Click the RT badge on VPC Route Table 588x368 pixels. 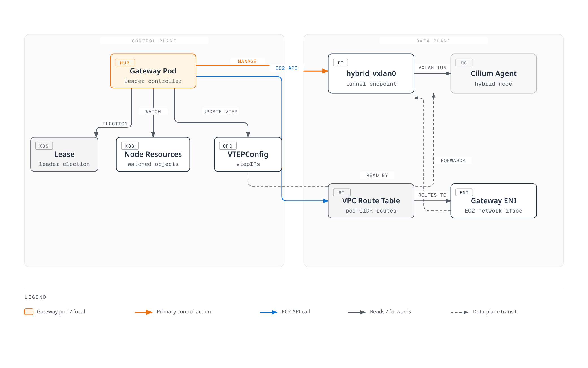(341, 192)
